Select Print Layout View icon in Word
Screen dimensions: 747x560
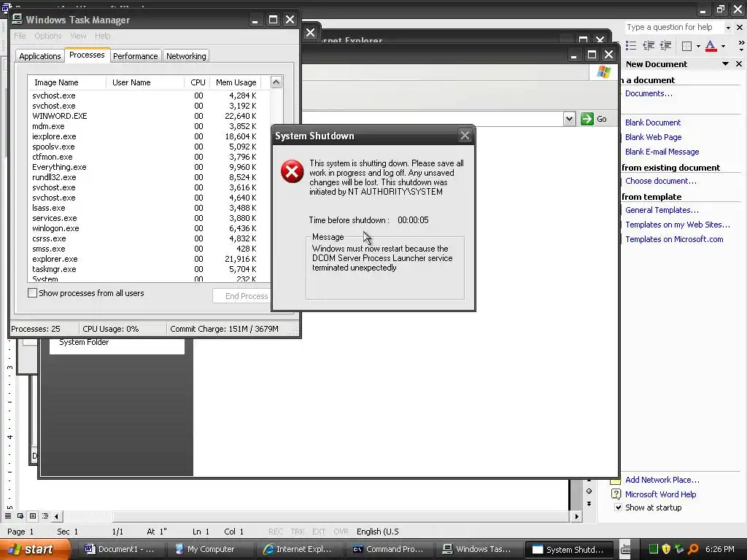(x=32, y=516)
